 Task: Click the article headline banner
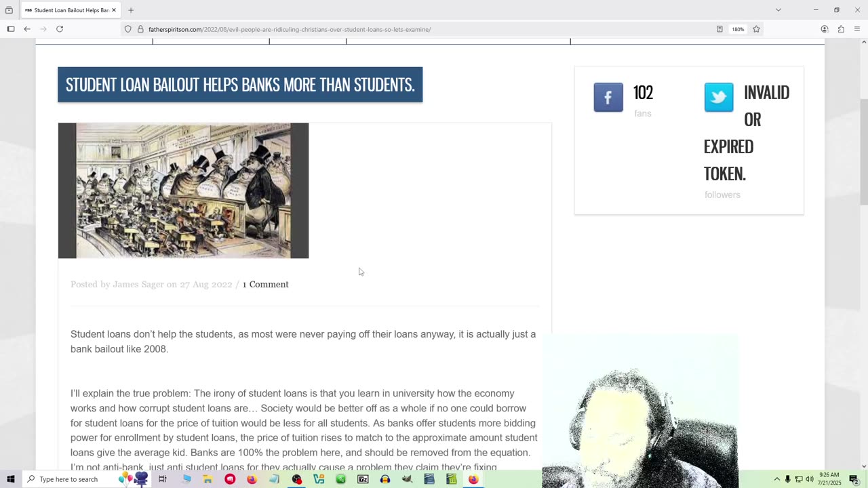click(240, 85)
